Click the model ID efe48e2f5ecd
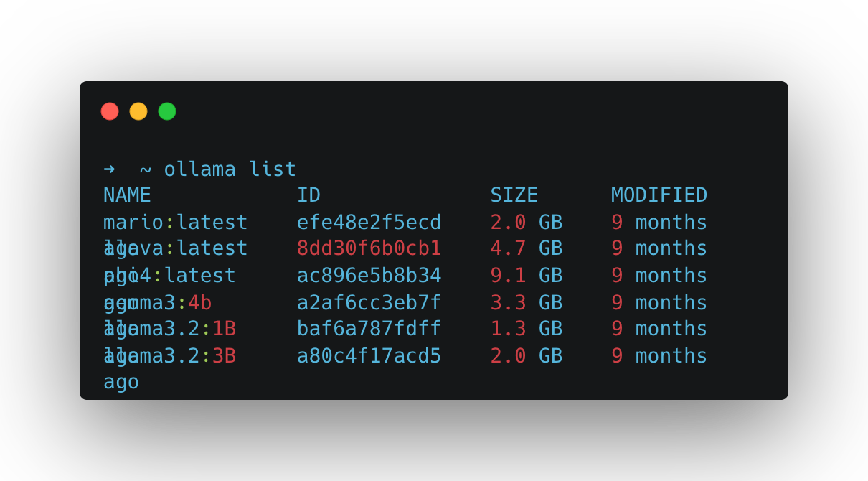 point(369,223)
